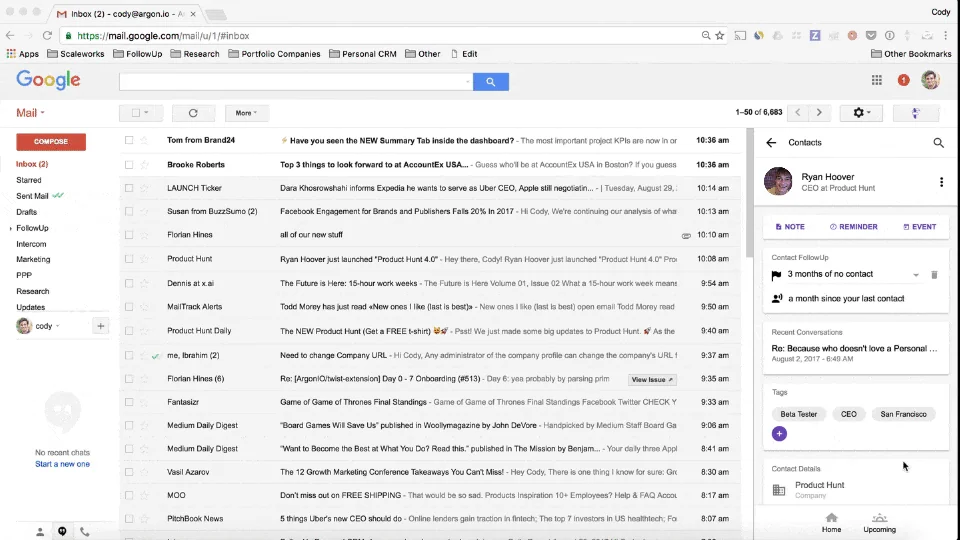Expand the FollowUp label

coord(10,228)
